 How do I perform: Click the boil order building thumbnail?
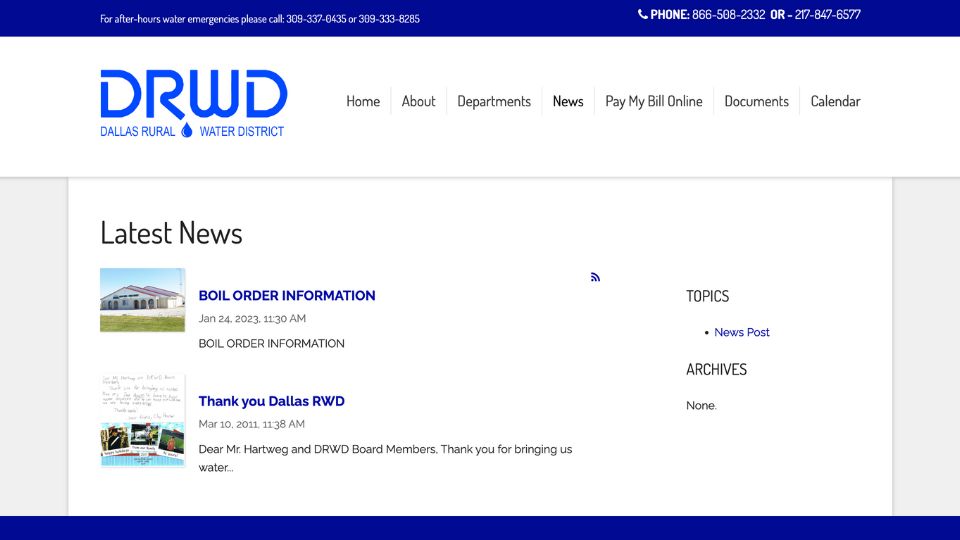tap(143, 300)
